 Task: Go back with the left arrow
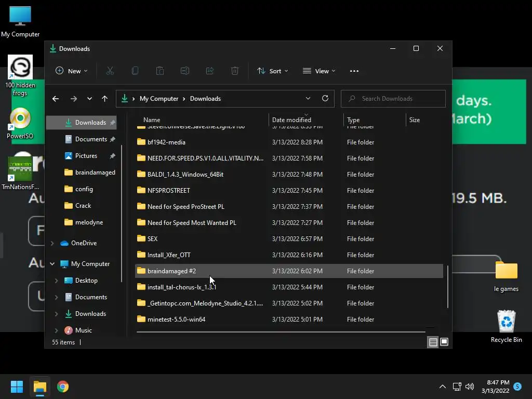click(56, 99)
